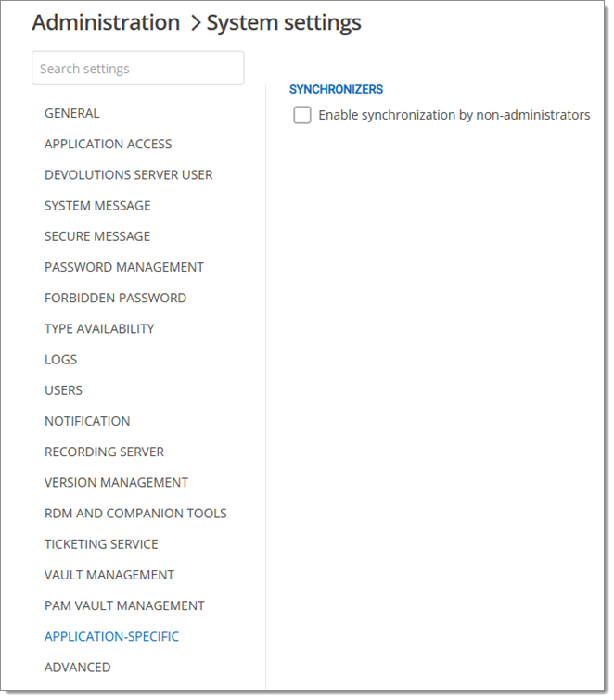Open the General settings section
Image resolution: width=614 pixels, height=700 pixels.
coord(71,113)
